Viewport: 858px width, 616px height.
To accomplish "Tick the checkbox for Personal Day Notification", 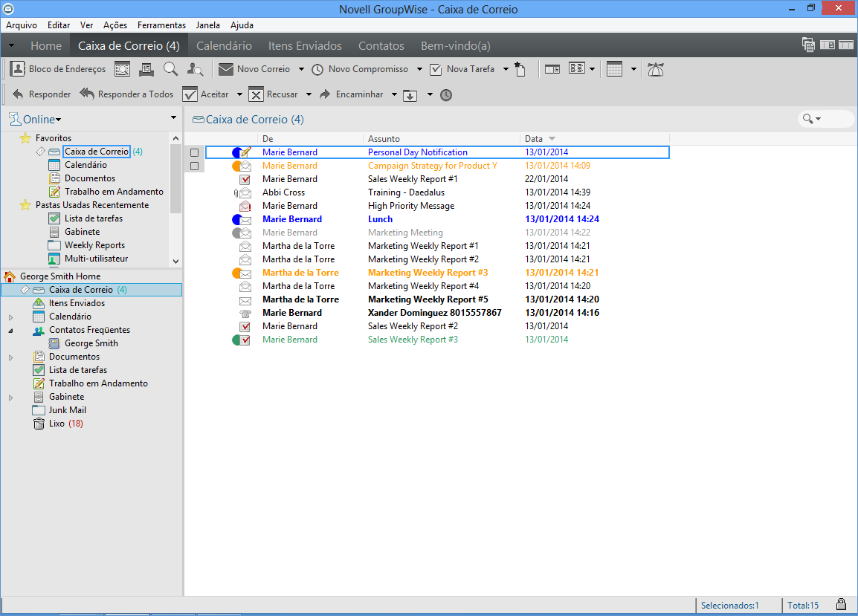I will pos(194,152).
